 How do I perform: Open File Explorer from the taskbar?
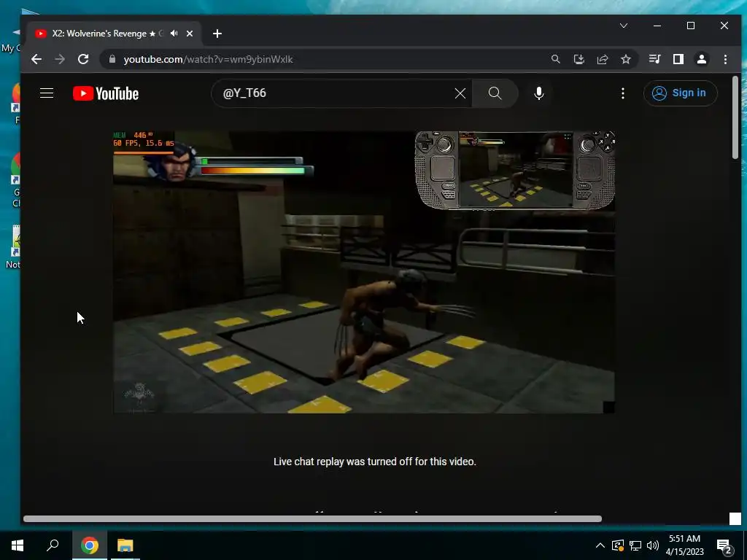(x=125, y=545)
